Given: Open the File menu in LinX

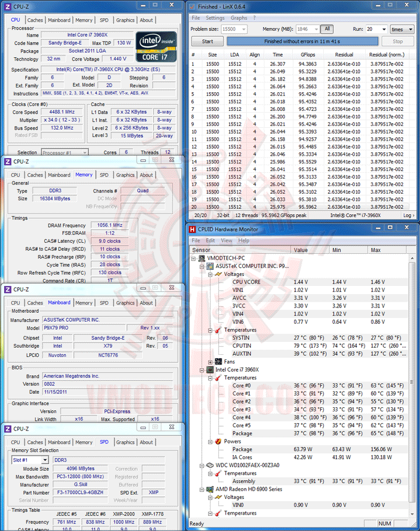Looking at the screenshot, I should click(196, 18).
